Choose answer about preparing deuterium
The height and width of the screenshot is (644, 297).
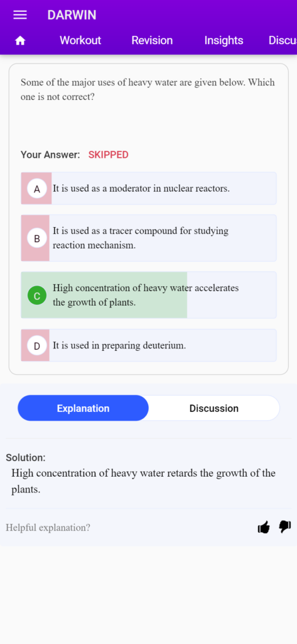click(149, 345)
